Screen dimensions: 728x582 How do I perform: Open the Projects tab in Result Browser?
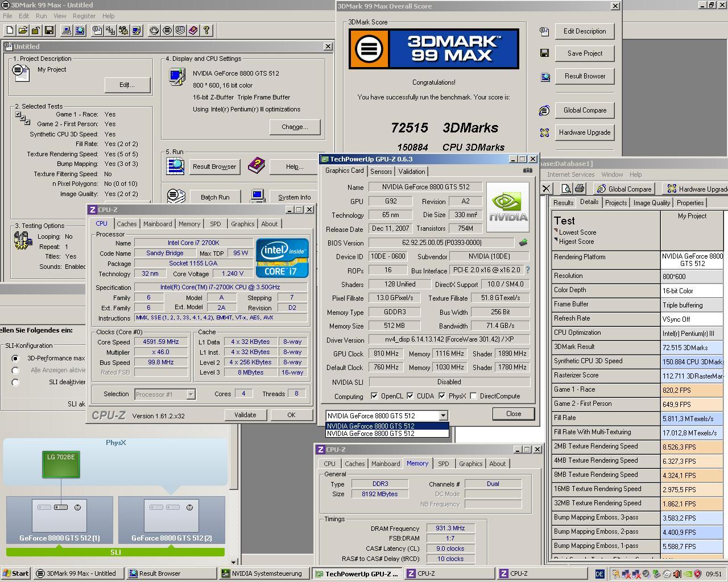pyautogui.click(x=616, y=203)
